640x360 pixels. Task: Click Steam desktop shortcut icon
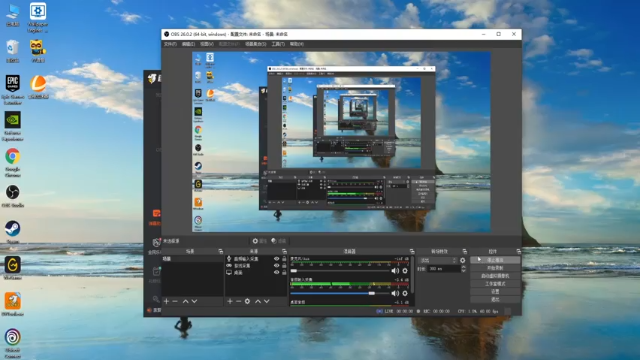[x=12, y=229]
